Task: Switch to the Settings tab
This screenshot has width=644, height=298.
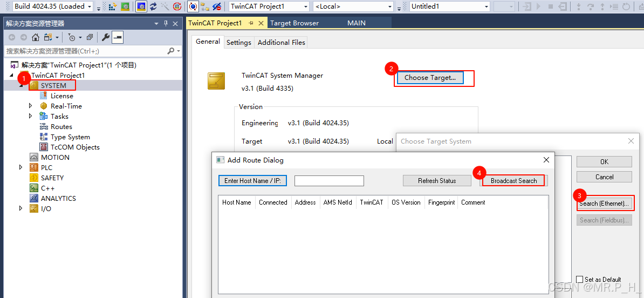Action: pyautogui.click(x=238, y=42)
